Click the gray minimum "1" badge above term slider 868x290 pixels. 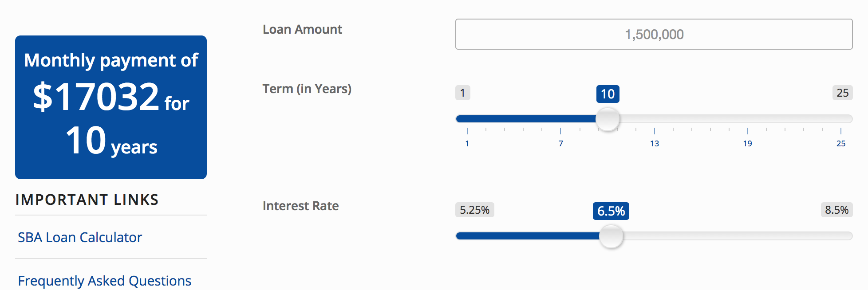click(462, 93)
